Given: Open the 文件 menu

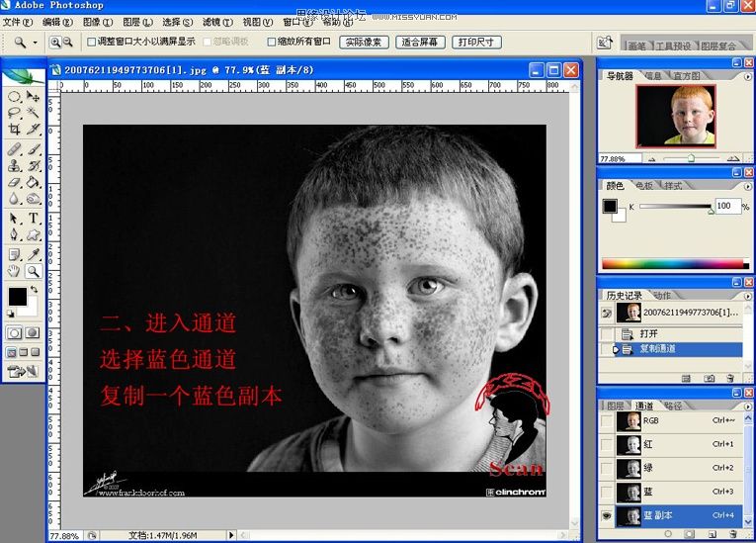Looking at the screenshot, I should 18,22.
